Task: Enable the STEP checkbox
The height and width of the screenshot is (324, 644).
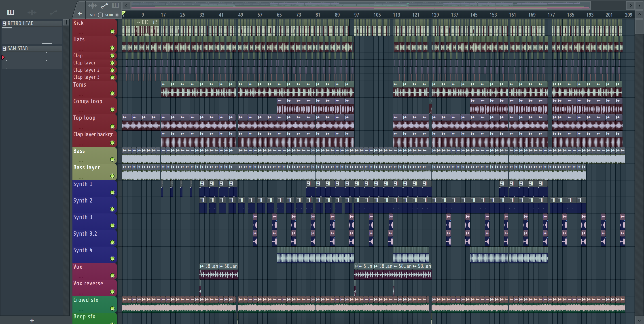Action: [100, 15]
